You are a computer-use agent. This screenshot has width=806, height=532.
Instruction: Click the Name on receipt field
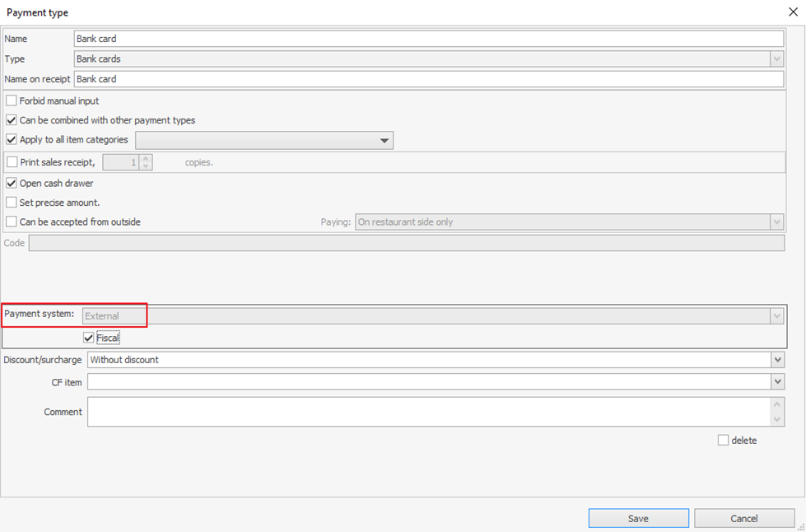pos(428,79)
